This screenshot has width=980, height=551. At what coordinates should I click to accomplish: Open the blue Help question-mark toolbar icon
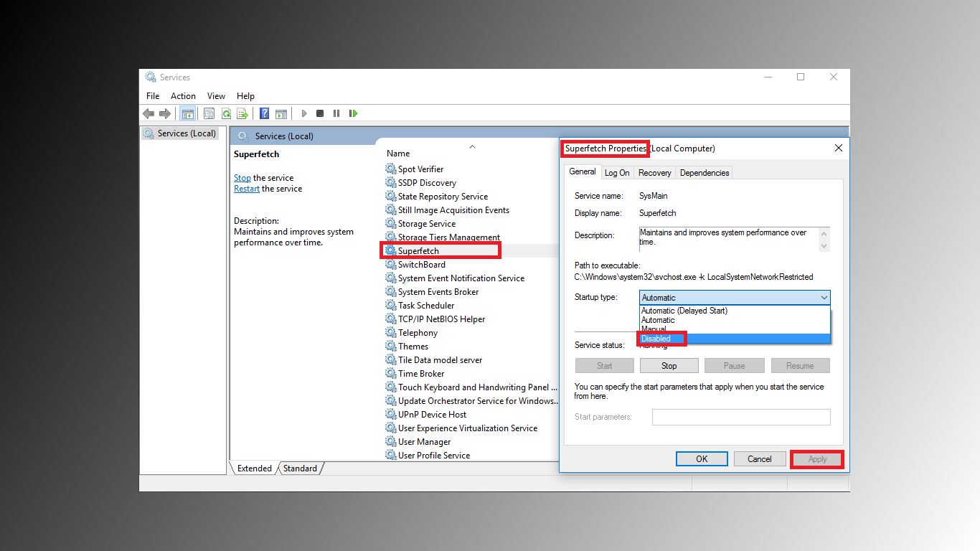tap(264, 113)
